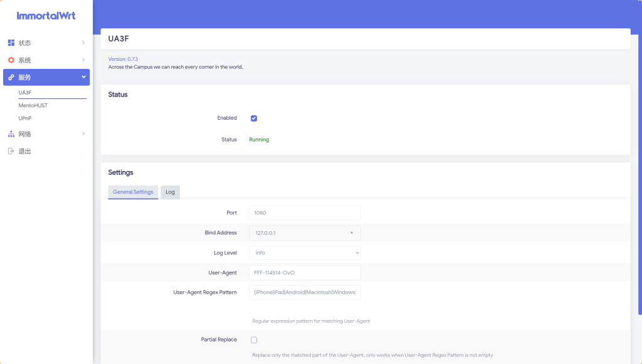Click the 网络 network icon in sidebar

[11, 133]
